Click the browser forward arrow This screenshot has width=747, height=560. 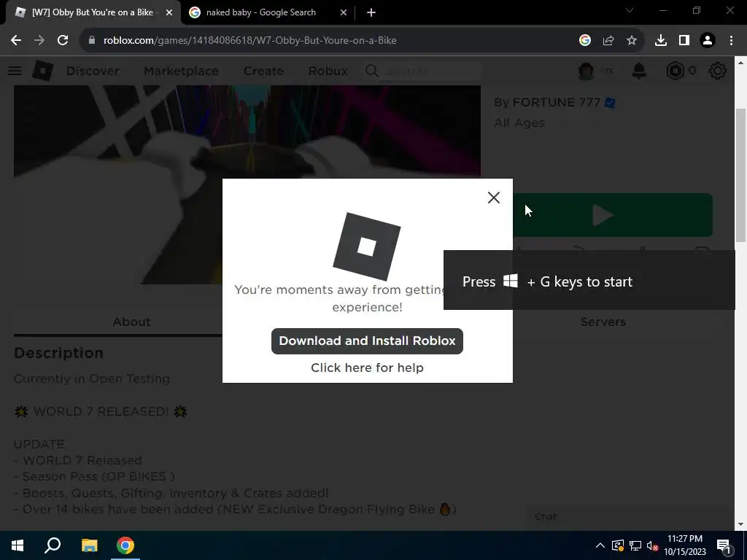tap(39, 41)
